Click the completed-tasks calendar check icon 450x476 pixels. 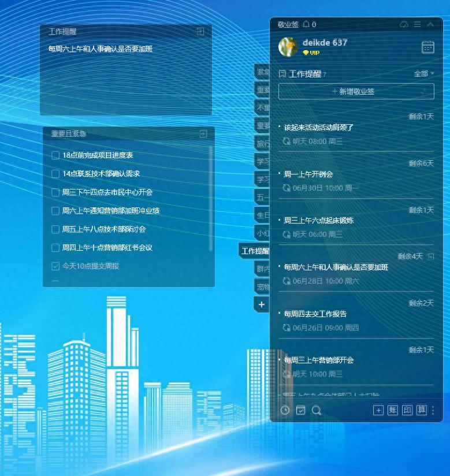(x=300, y=410)
